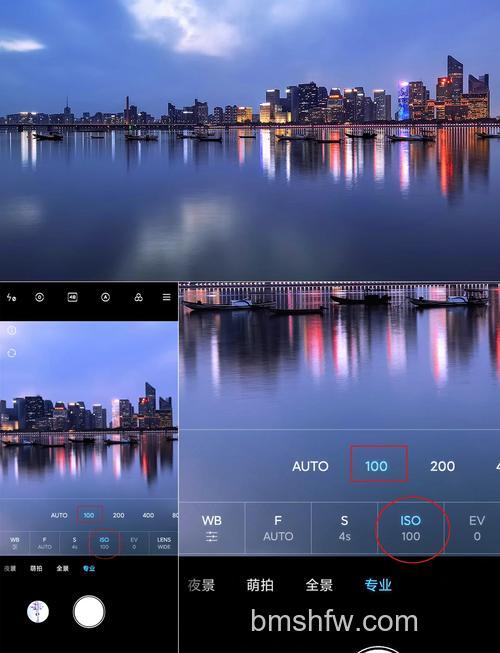Image resolution: width=500 pixels, height=653 pixels.
Task: Tap the circular metering icon beside flash
Action: (x=40, y=297)
